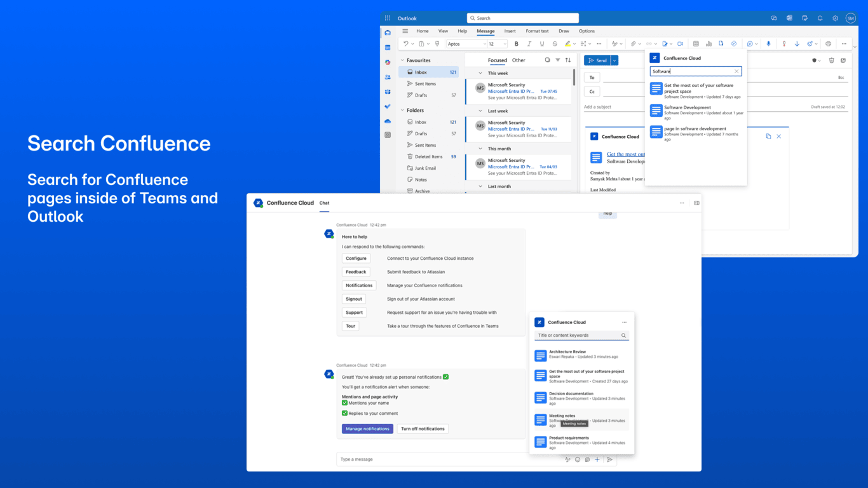Collapse the Last week message group
The image size is (868, 488).
(x=480, y=111)
